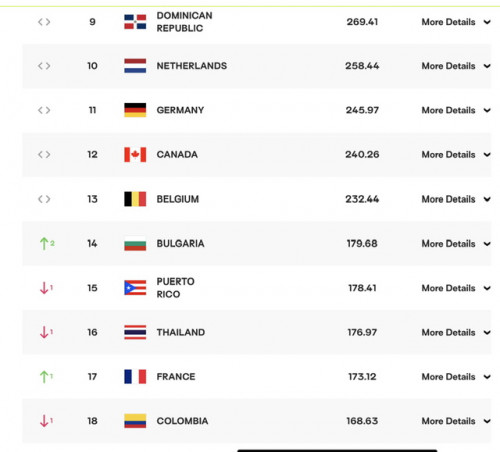Click the Canada maple leaf flag

point(135,154)
